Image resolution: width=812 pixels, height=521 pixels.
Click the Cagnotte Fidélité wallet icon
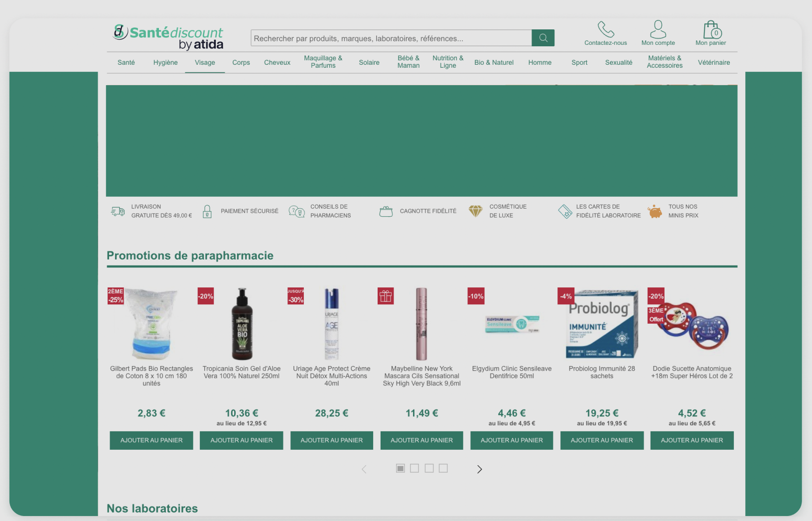point(386,212)
